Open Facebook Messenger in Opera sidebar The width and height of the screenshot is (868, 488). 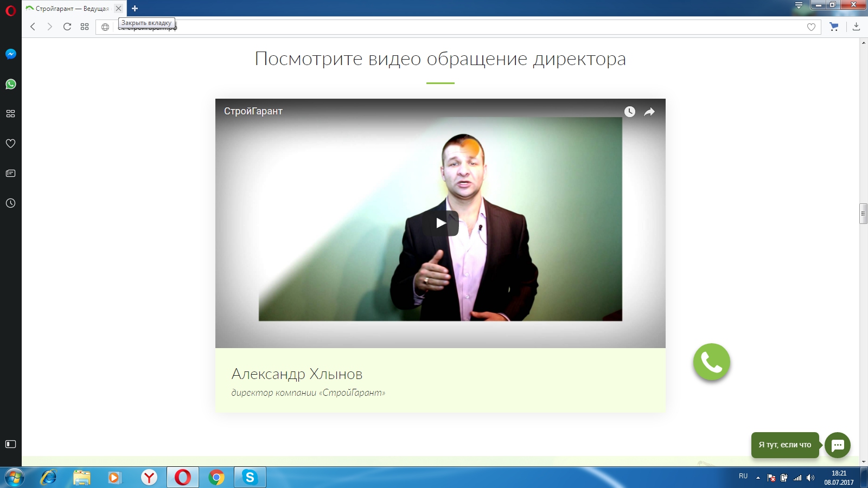pyautogui.click(x=10, y=54)
